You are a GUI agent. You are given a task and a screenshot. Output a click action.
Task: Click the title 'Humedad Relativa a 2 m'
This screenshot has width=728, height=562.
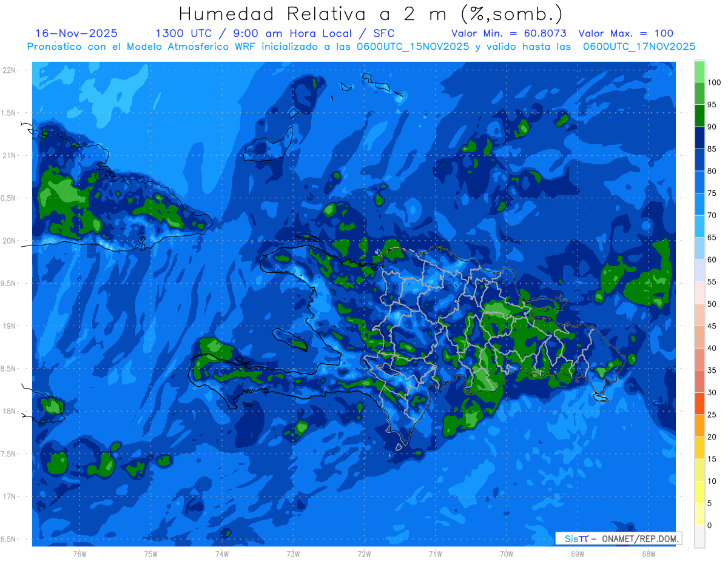(315, 13)
